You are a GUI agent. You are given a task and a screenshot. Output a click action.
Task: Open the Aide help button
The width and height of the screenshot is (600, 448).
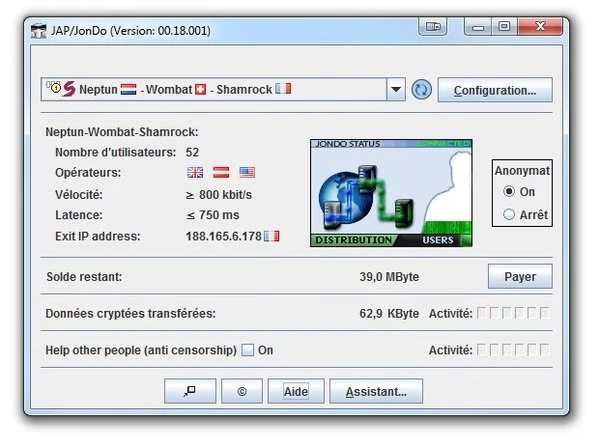(x=296, y=391)
